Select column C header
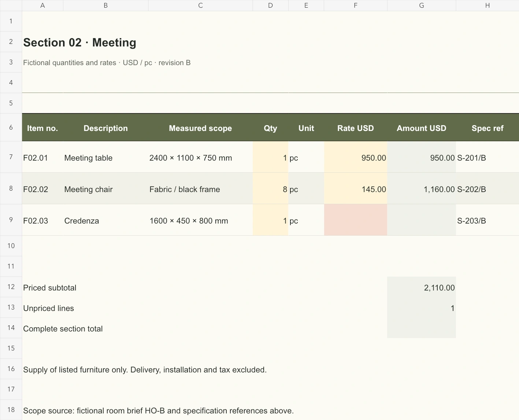This screenshot has height=420, width=519. coord(200,5)
